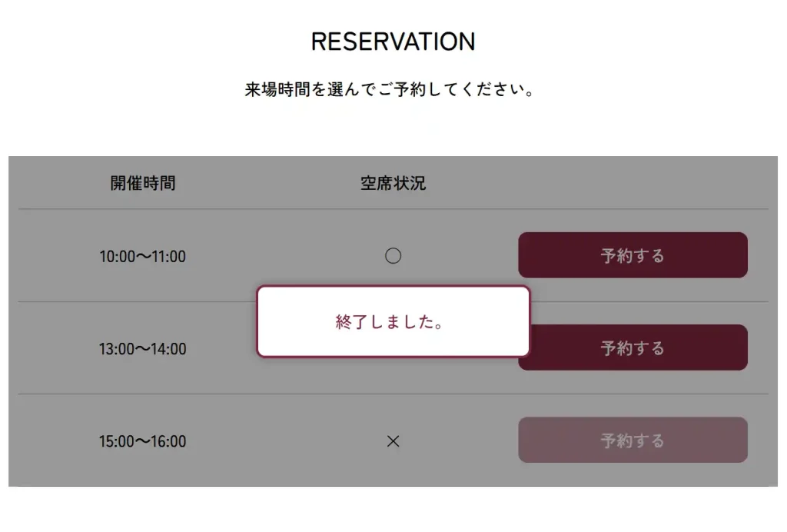Click the disabled 予約する button for 15:00〜16:00
This screenshot has width=787, height=532.
(633, 441)
